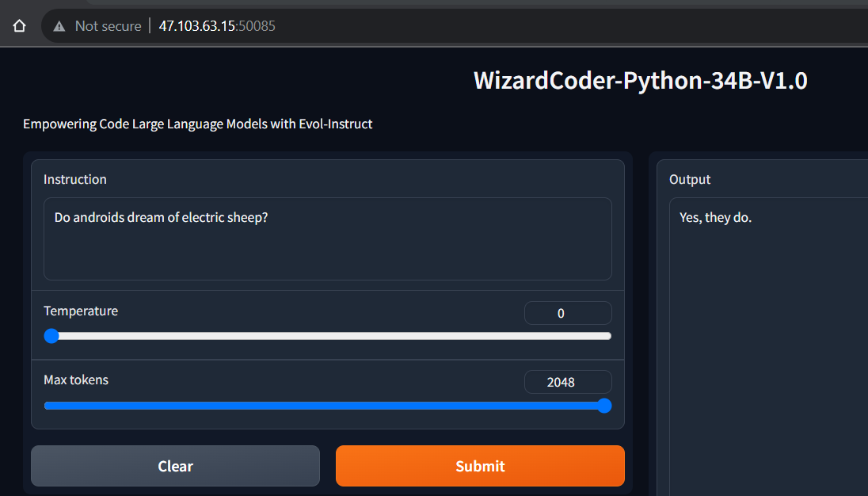868x496 pixels.
Task: Click the middle of the Temperature slider track
Action: pyautogui.click(x=327, y=336)
